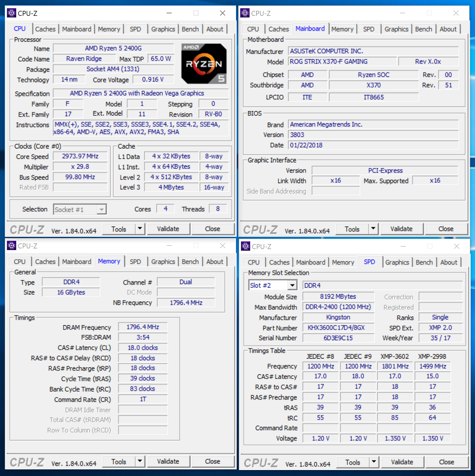Open the Graphics tab

tap(163, 28)
